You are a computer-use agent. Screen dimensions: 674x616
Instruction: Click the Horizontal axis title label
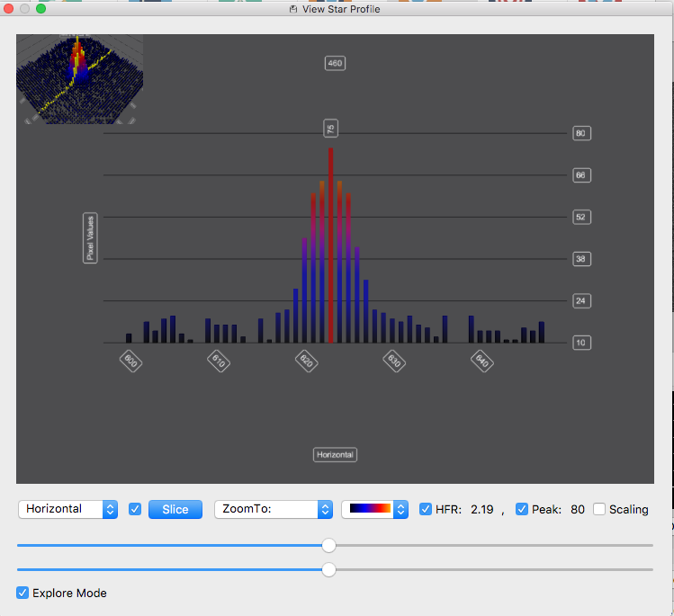click(x=335, y=455)
